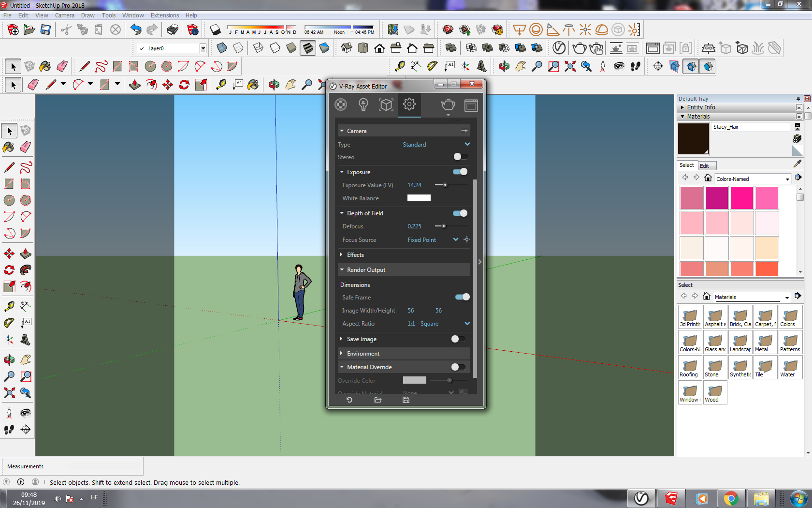812x508 pixels.
Task: Open the Aspect Ratio dropdown
Action: [x=439, y=324]
